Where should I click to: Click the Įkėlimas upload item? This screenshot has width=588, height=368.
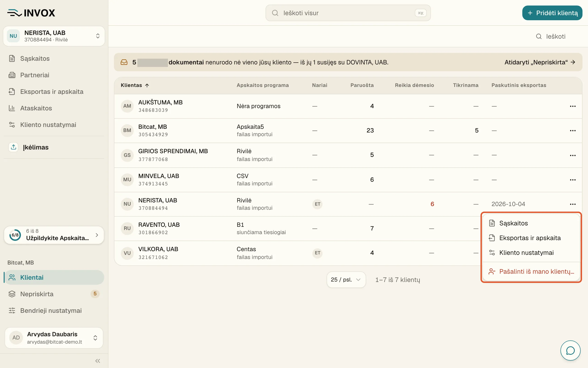(x=54, y=147)
